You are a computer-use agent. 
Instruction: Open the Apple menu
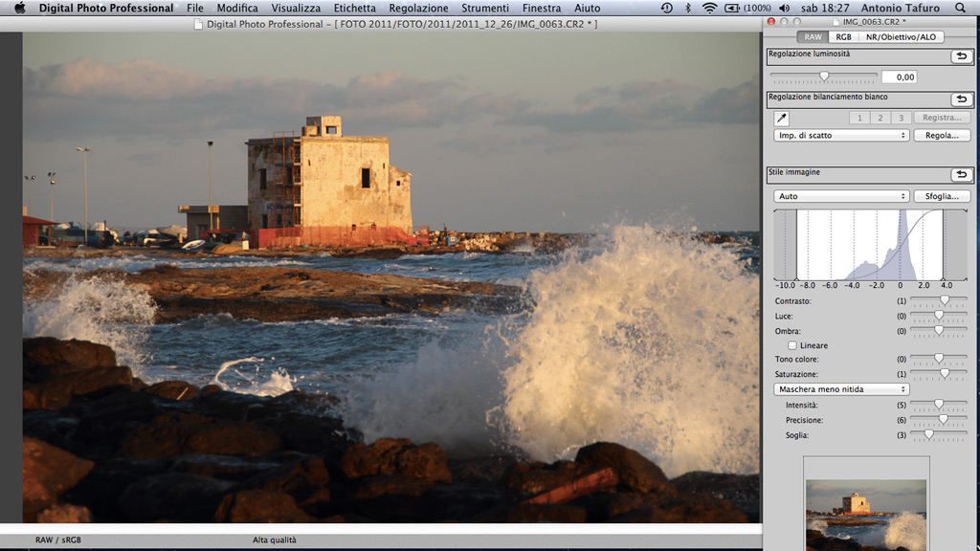tap(19, 8)
